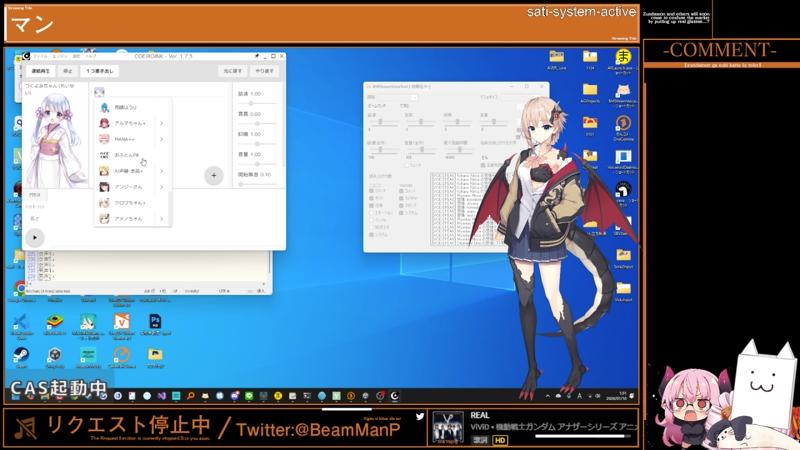Open the Photoshop PSD file icon on desktop
The width and height of the screenshot is (800, 450).
click(x=155, y=324)
